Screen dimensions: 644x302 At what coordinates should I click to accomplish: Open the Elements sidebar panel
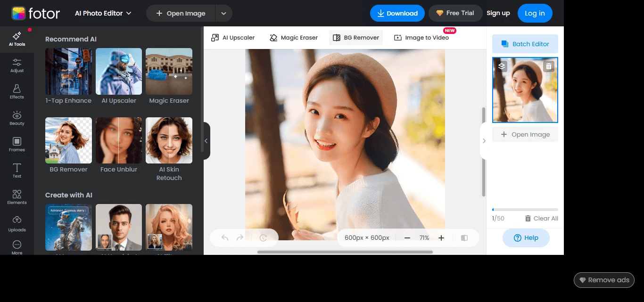pyautogui.click(x=17, y=198)
